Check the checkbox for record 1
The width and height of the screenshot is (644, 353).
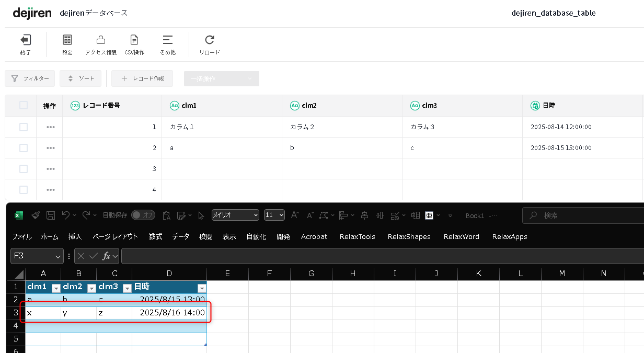tap(24, 127)
